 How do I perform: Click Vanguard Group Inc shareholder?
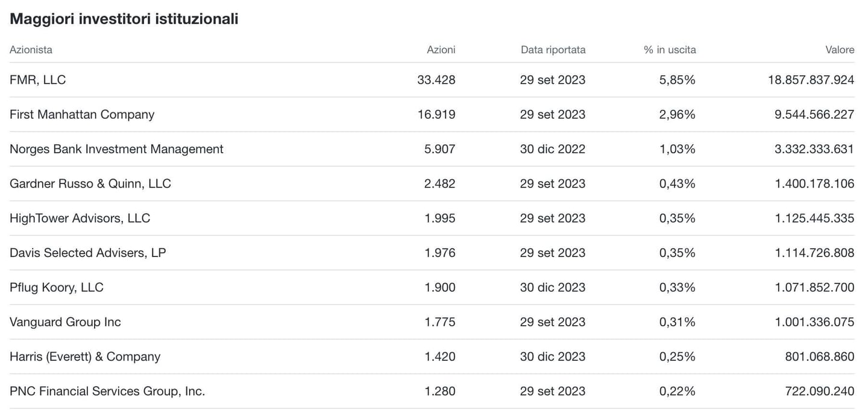65,322
